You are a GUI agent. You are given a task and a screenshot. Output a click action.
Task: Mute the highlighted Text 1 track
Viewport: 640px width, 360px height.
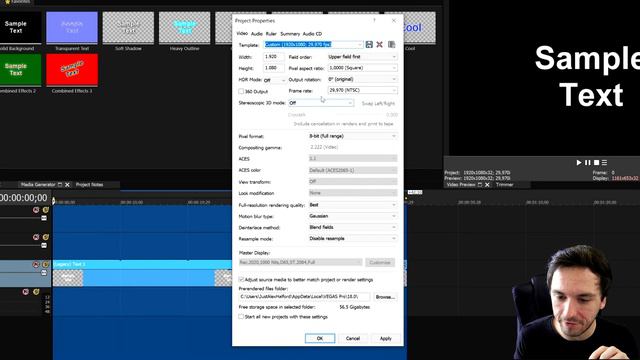(36, 264)
